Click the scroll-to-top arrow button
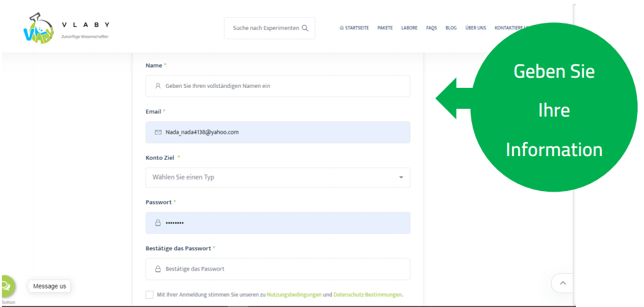Viewport: 644px width, 307px height. [562, 282]
